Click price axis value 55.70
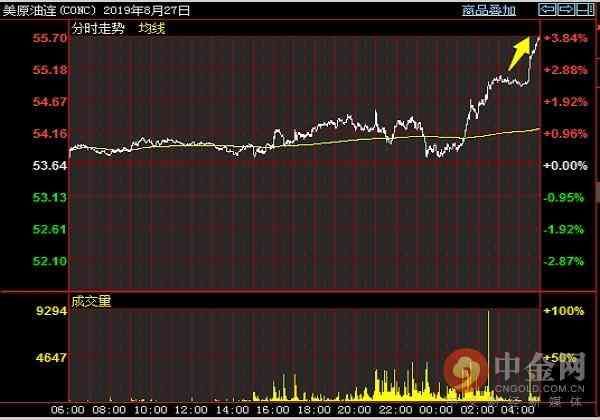This screenshot has width=600, height=420. tap(50, 38)
